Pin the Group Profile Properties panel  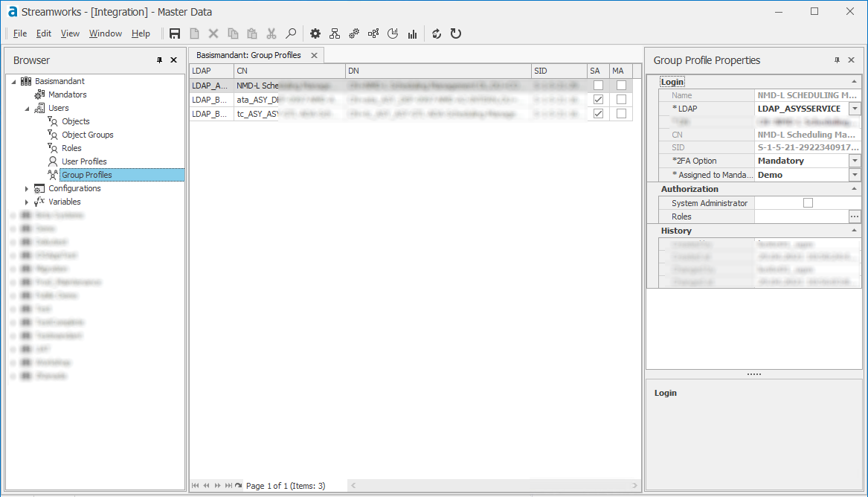coord(837,60)
